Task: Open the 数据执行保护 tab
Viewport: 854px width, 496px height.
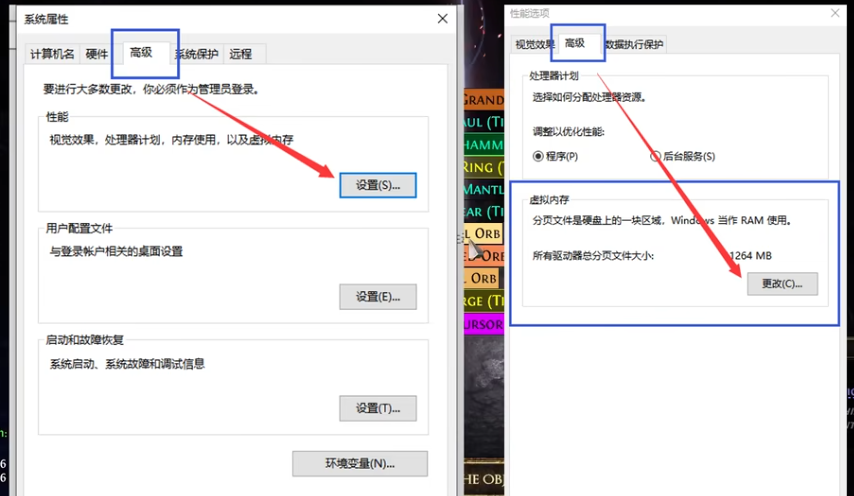Action: [x=634, y=45]
